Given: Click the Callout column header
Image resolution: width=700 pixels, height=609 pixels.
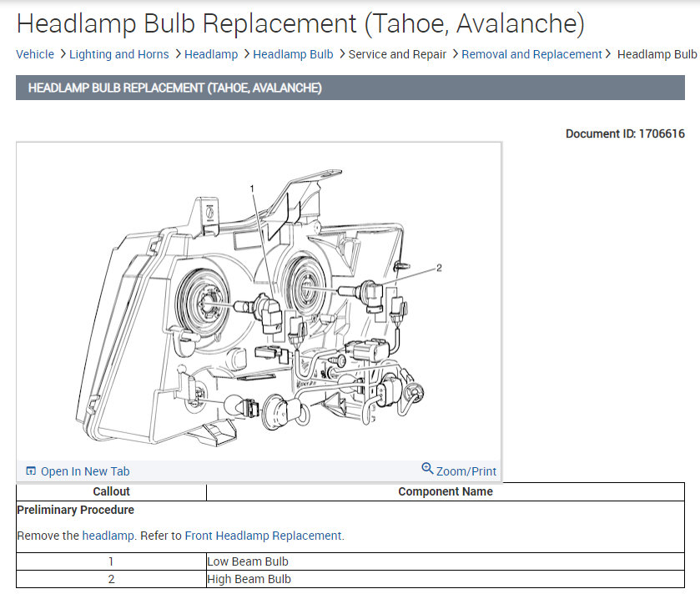Looking at the screenshot, I should pos(111,491).
